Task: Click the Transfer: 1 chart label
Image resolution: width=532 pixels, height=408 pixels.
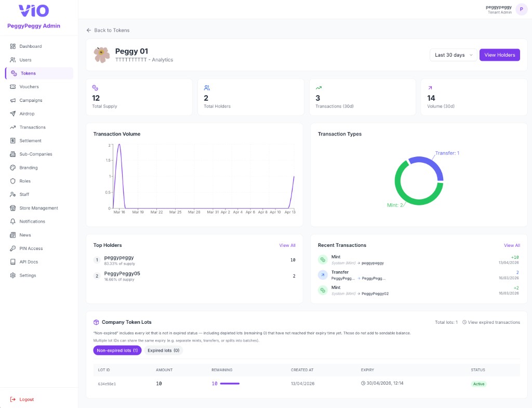Action: [x=447, y=153]
